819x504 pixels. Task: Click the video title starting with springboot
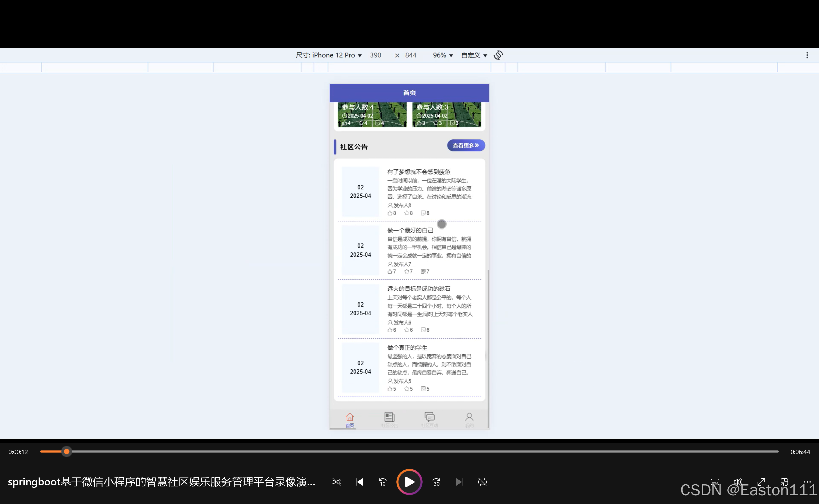pos(161,482)
